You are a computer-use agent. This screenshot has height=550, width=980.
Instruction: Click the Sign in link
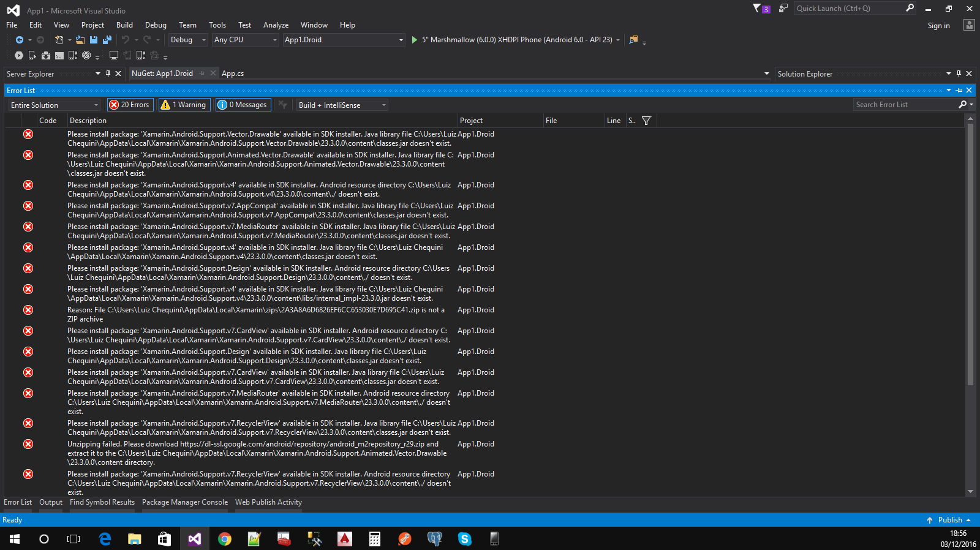tap(938, 26)
